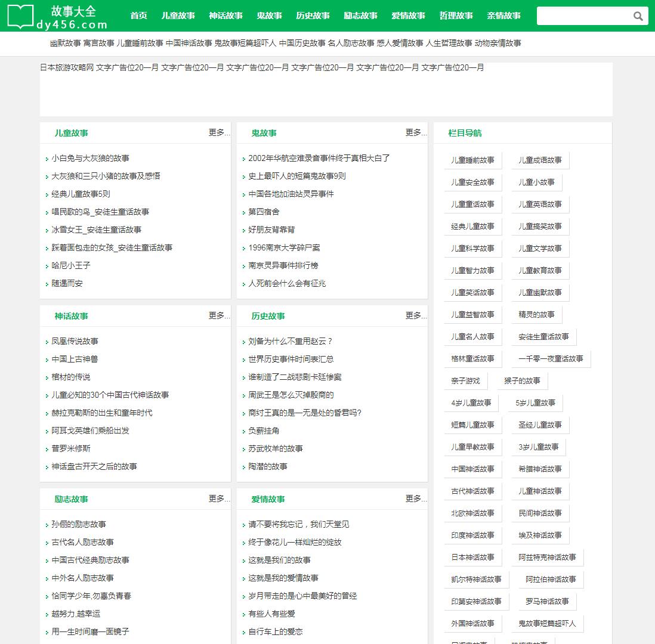
Task: Select 4岁儿童故事 category button
Action: pyautogui.click(x=471, y=403)
